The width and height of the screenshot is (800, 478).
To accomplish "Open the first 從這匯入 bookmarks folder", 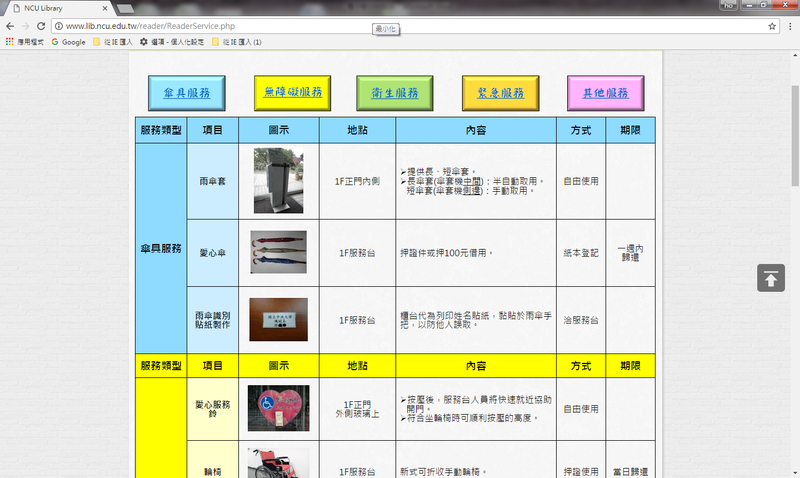I will click(113, 42).
